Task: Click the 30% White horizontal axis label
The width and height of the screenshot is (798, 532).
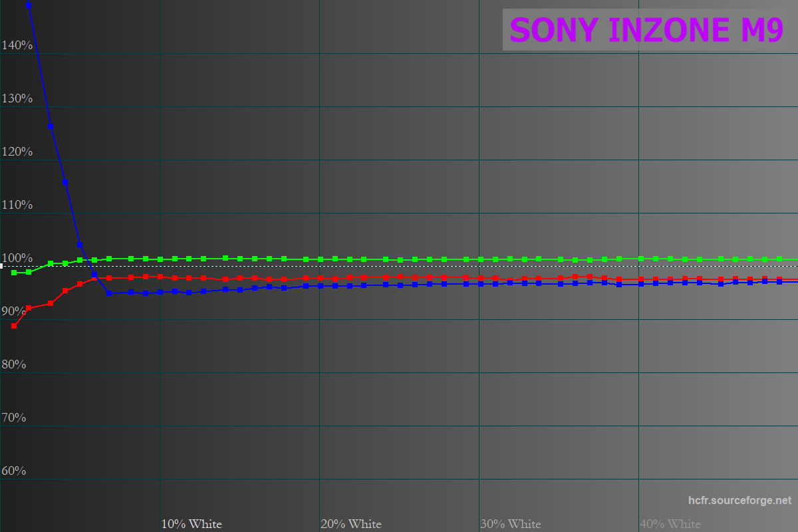Action: coord(511,524)
